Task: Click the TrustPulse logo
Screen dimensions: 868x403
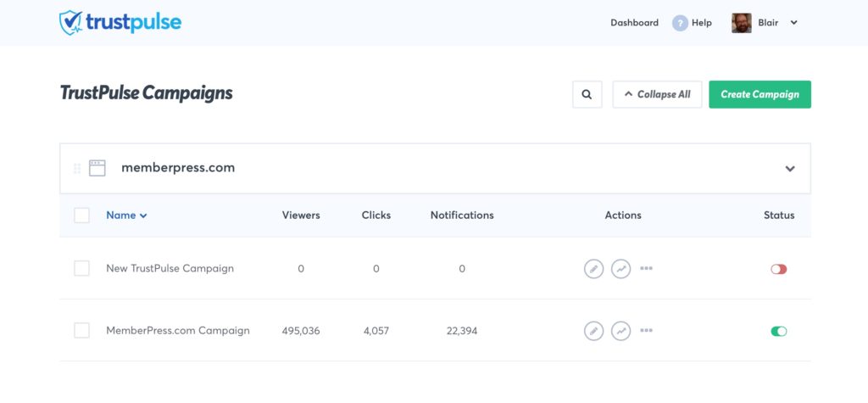Action: point(120,23)
